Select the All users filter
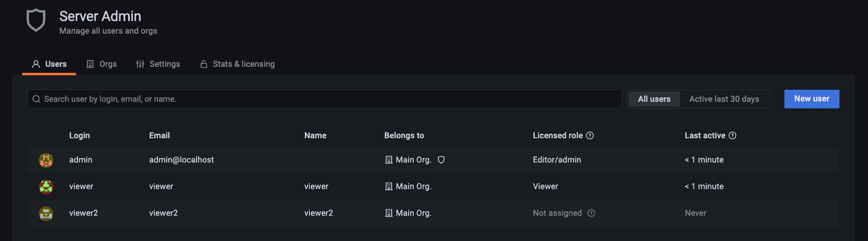The height and width of the screenshot is (241, 868). pos(654,99)
